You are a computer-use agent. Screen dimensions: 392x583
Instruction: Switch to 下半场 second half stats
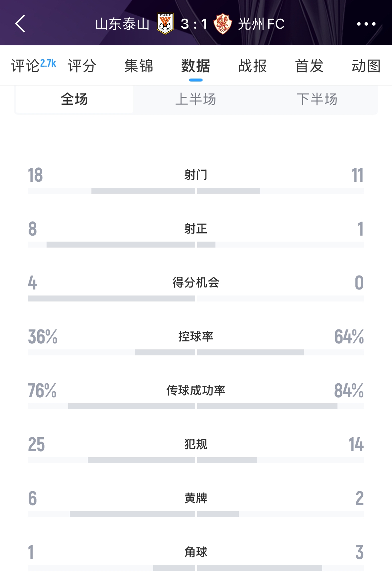[x=318, y=100]
